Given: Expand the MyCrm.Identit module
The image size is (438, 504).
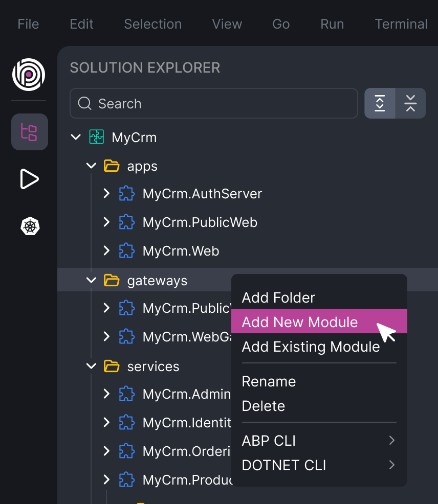Looking at the screenshot, I should coord(106,422).
